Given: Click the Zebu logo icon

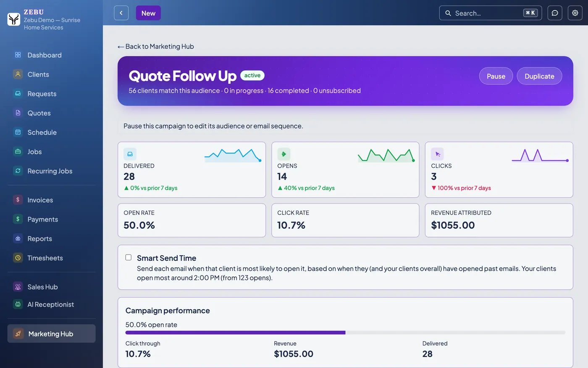Looking at the screenshot, I should (14, 19).
